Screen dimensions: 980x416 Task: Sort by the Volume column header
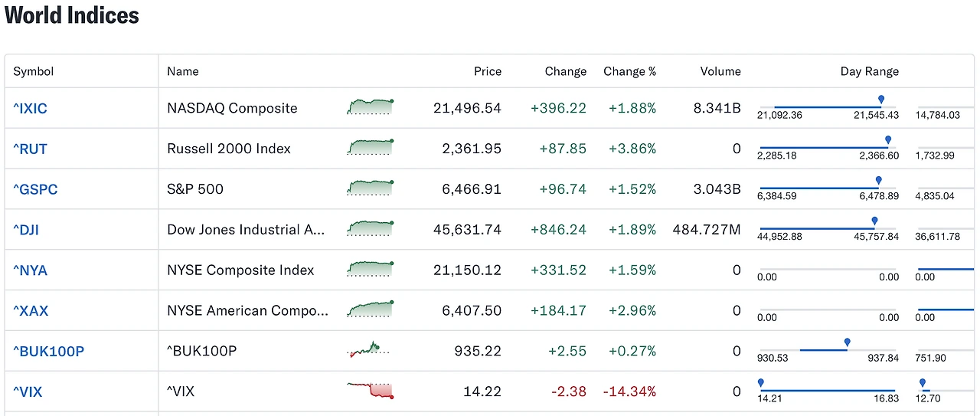click(720, 71)
